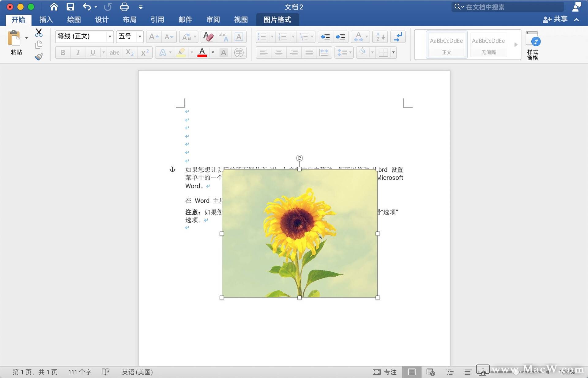The height and width of the screenshot is (378, 588).
Task: Click the 共享 button
Action: [x=556, y=19]
